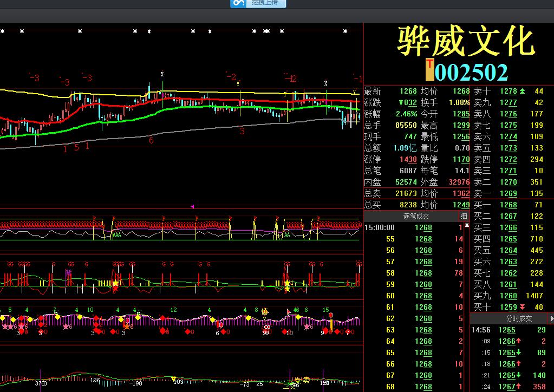
Task: Click the 现手 value 747
Action: click(410, 136)
